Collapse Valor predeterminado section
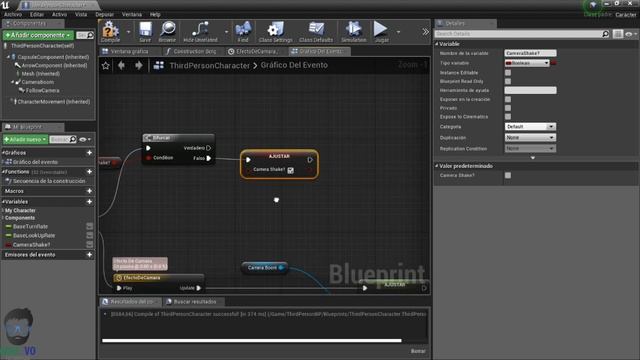640x360 pixels. [x=437, y=166]
